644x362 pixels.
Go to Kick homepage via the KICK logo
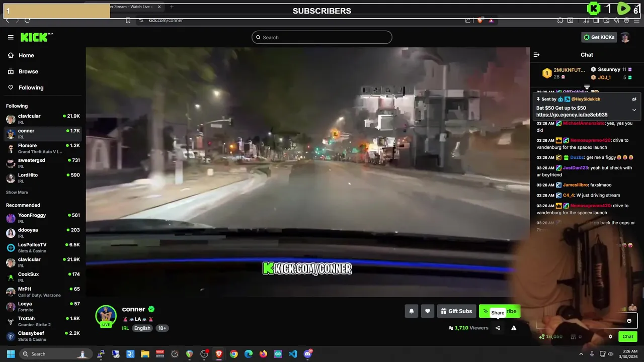(36, 37)
